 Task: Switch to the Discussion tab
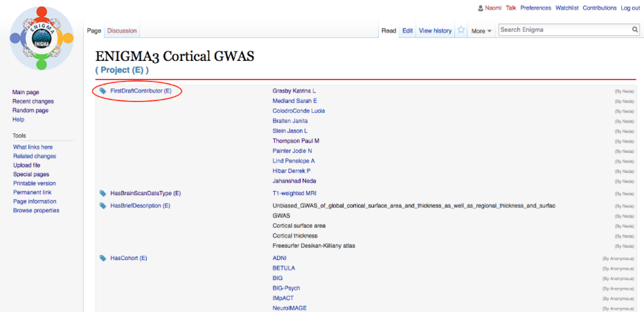122,30
